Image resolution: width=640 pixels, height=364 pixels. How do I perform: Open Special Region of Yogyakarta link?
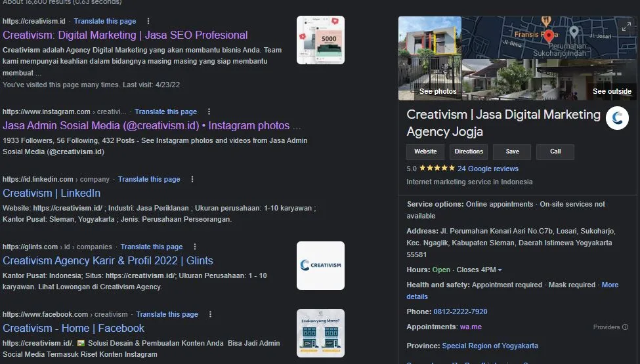pos(490,346)
